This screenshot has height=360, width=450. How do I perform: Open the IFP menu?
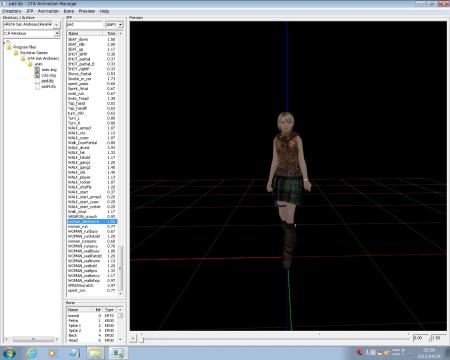pos(30,11)
